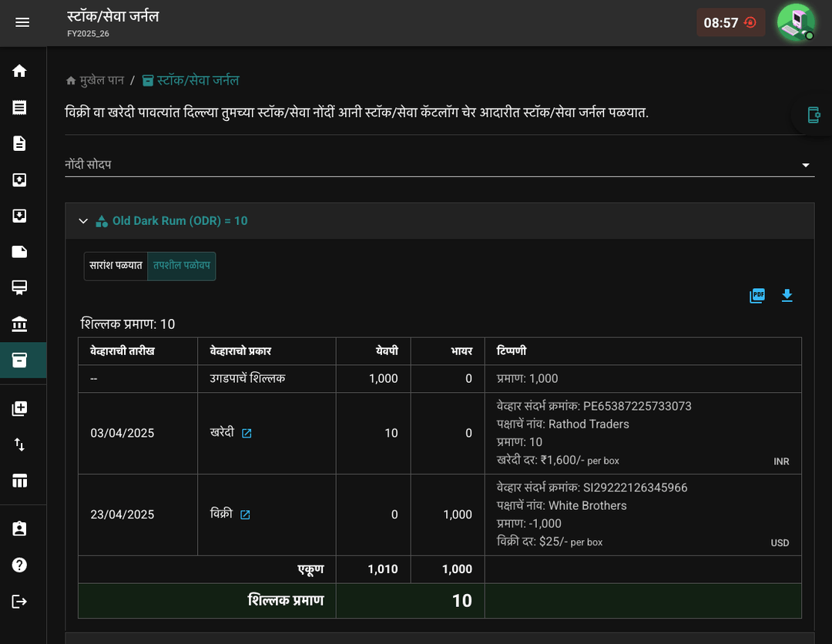
Task: Switch to सारांश पळयात view
Action: 116,266
